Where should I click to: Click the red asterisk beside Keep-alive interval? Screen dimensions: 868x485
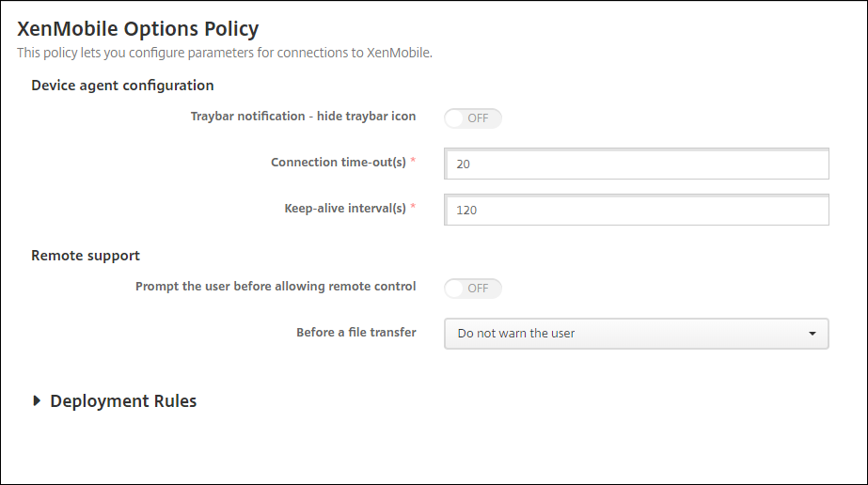413,208
